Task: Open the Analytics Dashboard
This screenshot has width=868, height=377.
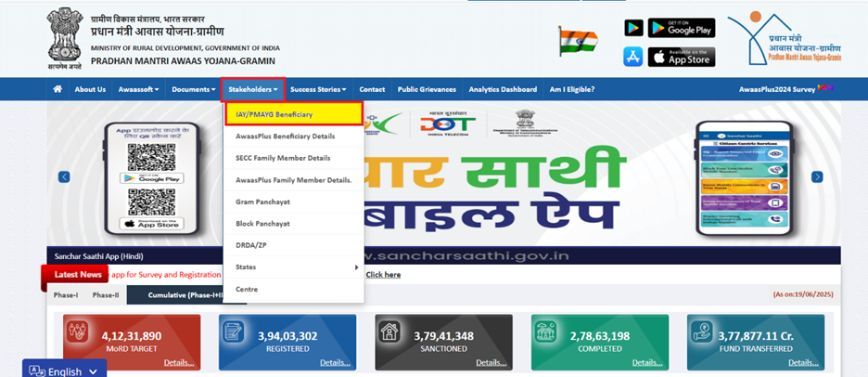Action: pos(503,89)
